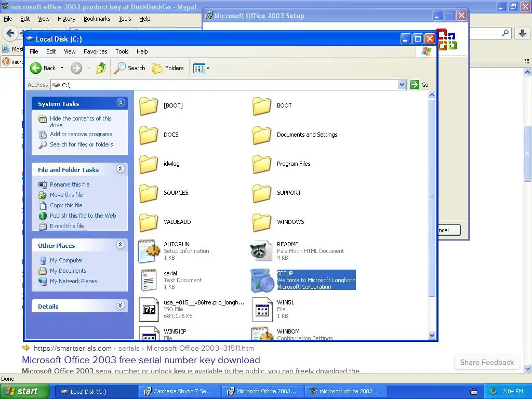Click Copy this file task

pyautogui.click(x=66, y=205)
